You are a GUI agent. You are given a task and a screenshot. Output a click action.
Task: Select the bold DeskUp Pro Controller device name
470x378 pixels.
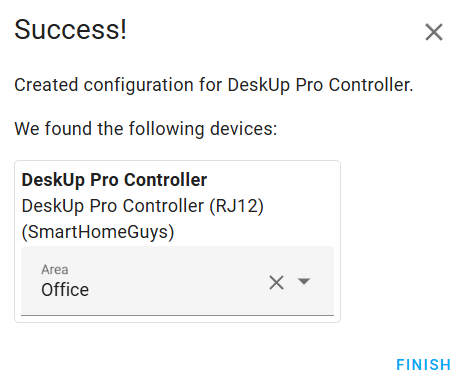pos(114,180)
